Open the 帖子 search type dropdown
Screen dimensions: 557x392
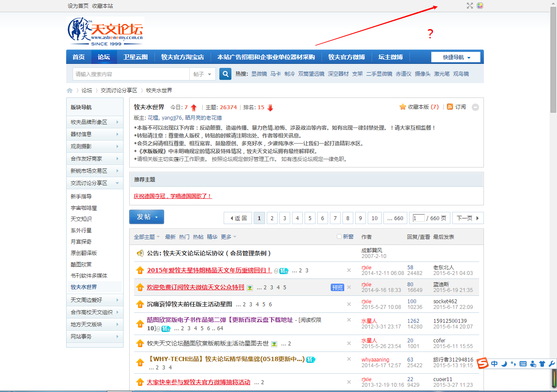click(203, 74)
